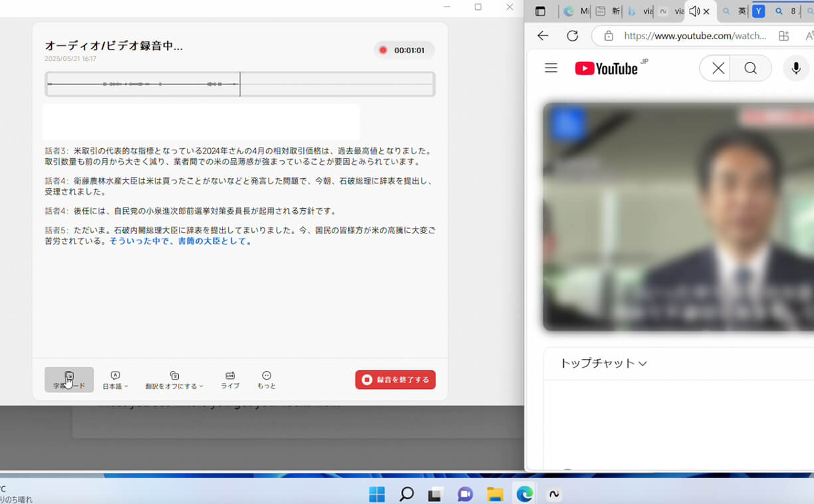Screen dimensions: 814x504
Task: Click the recording title オーディオ/ビデオ録音中...
Action: click(x=114, y=46)
